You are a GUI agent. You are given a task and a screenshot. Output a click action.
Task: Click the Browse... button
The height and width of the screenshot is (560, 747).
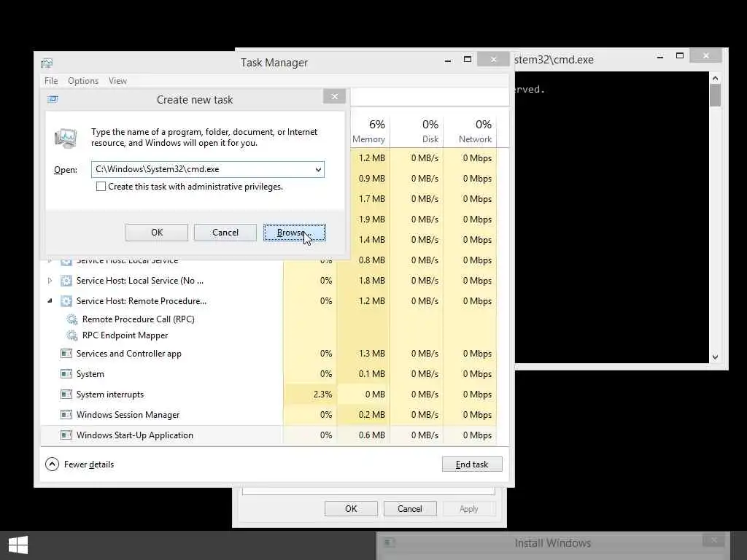[x=295, y=233]
